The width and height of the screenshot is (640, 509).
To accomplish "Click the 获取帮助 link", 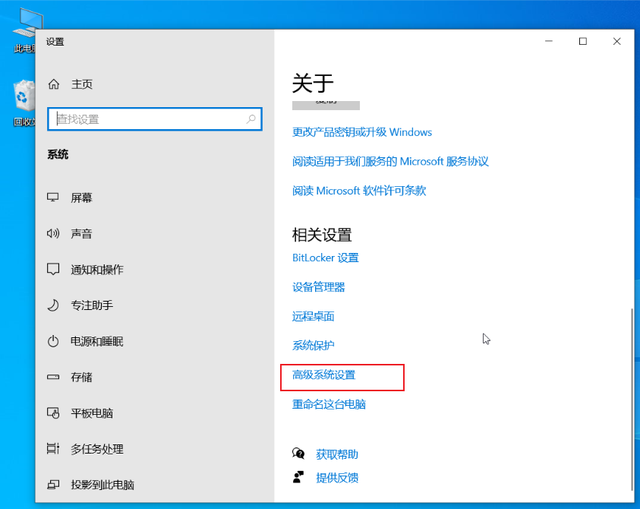I will click(337, 454).
